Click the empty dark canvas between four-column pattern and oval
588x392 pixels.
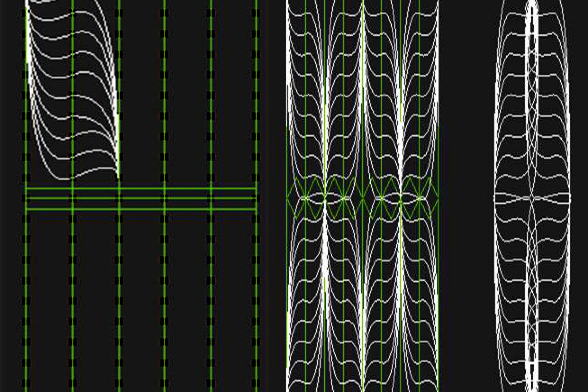click(466, 196)
